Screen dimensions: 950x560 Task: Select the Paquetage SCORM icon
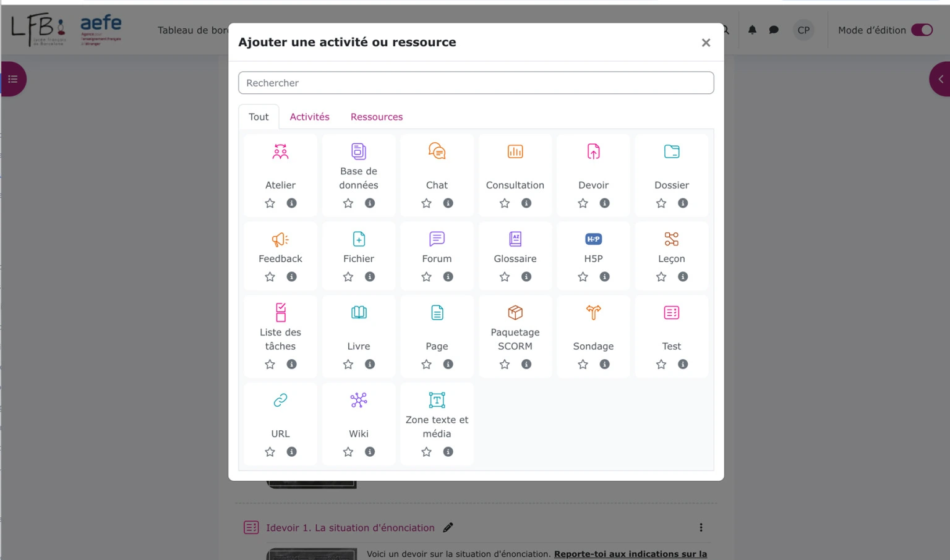pos(515,312)
